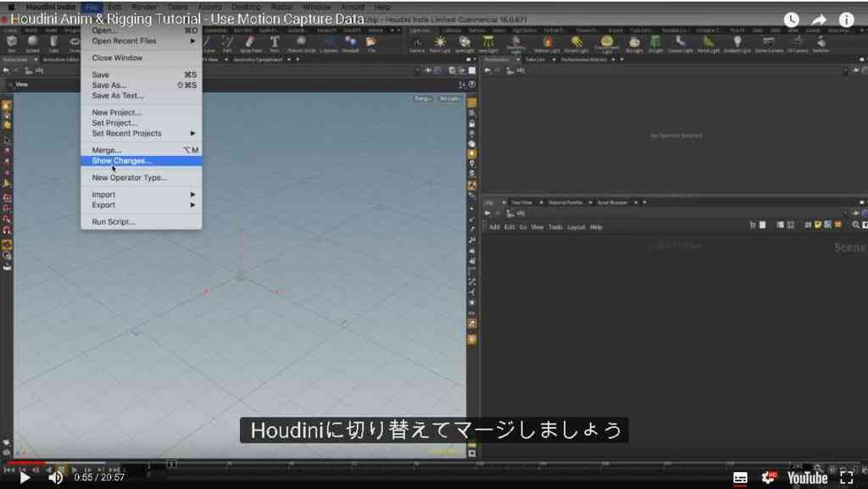Viewport: 868px width, 489px height.
Task: Open YouTube Watch Later clock icon
Action: coord(791,19)
